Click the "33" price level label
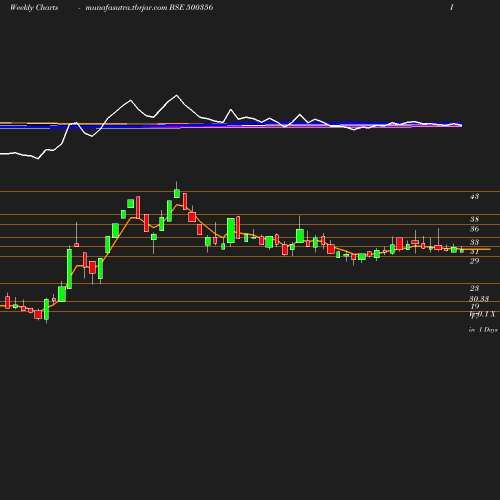This screenshot has width=500, height=500. coord(474,242)
